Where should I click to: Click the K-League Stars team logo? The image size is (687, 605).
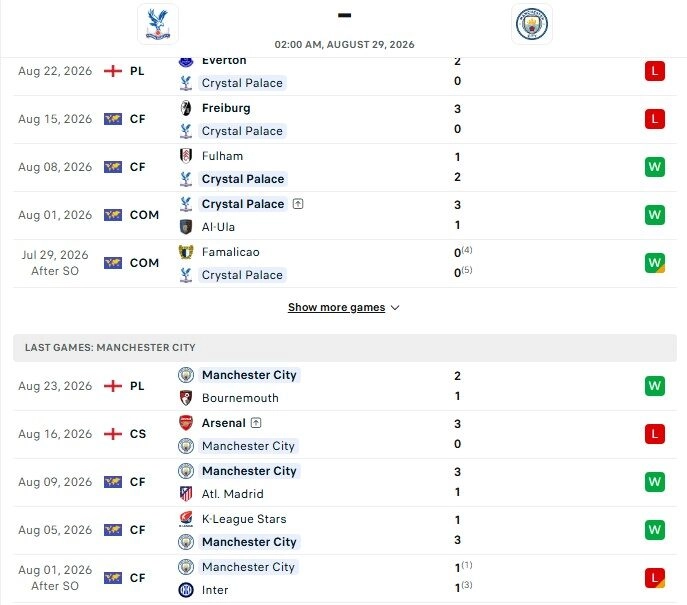[186, 519]
